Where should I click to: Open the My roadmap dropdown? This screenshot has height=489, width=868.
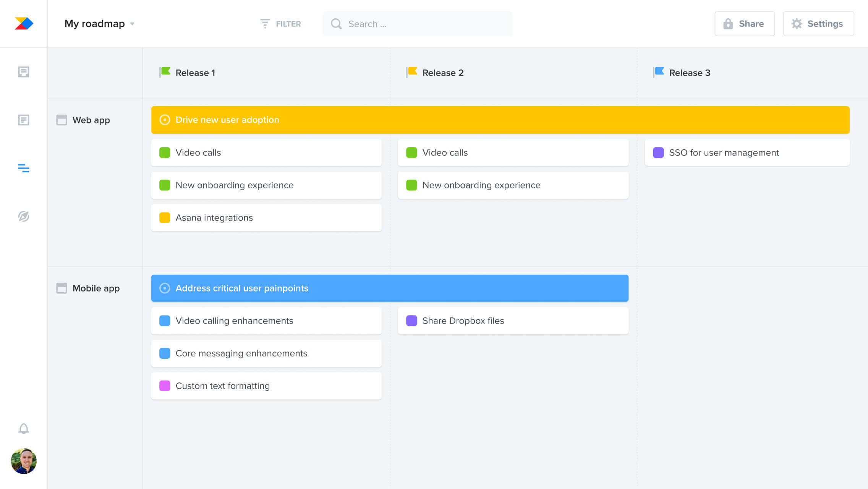132,24
